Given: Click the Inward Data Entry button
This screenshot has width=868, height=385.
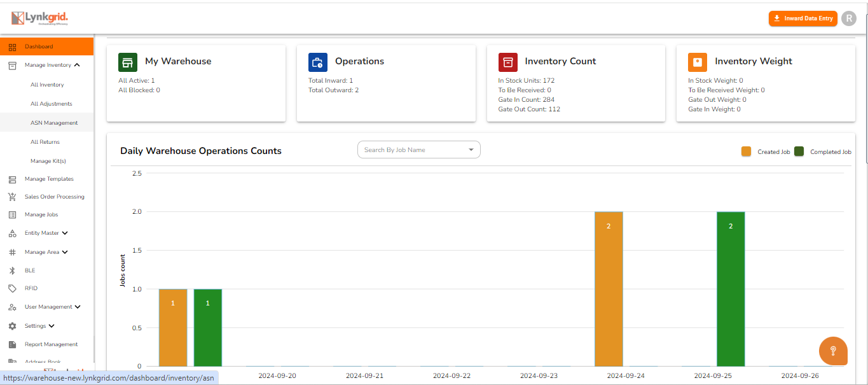Looking at the screenshot, I should (x=803, y=18).
